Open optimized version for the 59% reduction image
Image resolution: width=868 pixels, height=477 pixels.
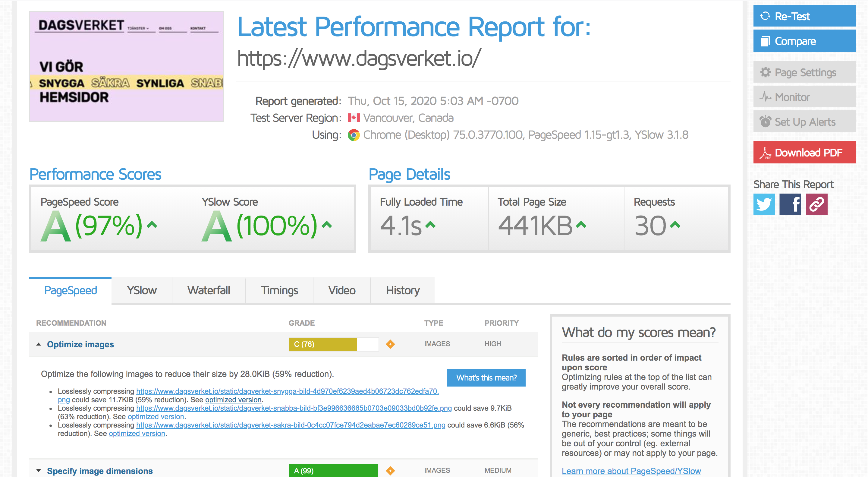tap(233, 400)
